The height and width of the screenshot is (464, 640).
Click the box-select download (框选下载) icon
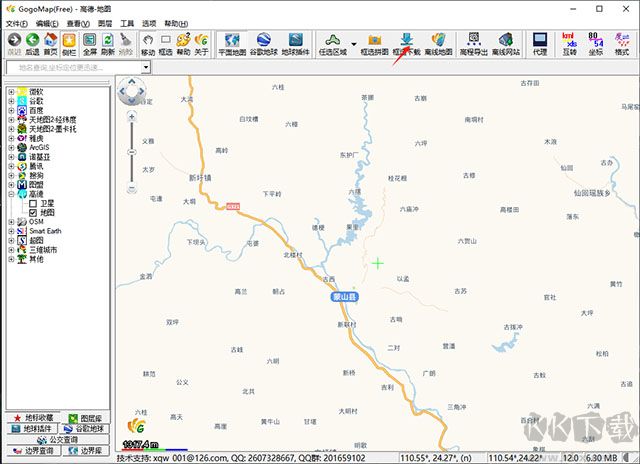click(407, 44)
